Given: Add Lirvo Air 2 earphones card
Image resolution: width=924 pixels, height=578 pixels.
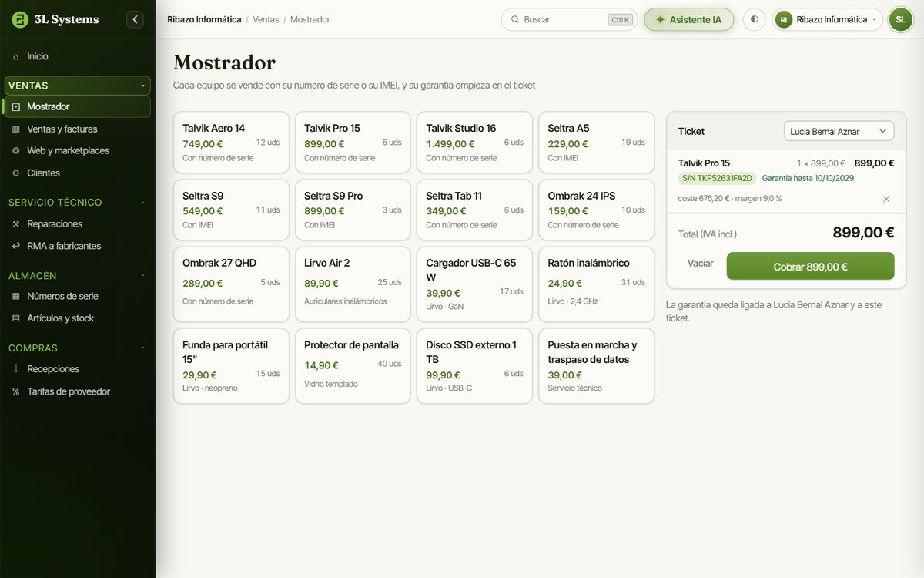Looking at the screenshot, I should coord(353,284).
